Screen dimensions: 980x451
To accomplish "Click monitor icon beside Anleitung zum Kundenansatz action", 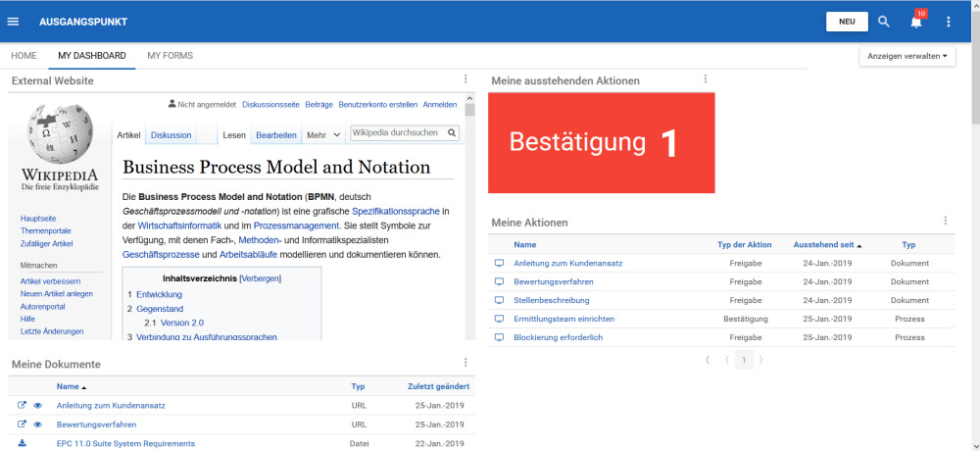I will [499, 264].
